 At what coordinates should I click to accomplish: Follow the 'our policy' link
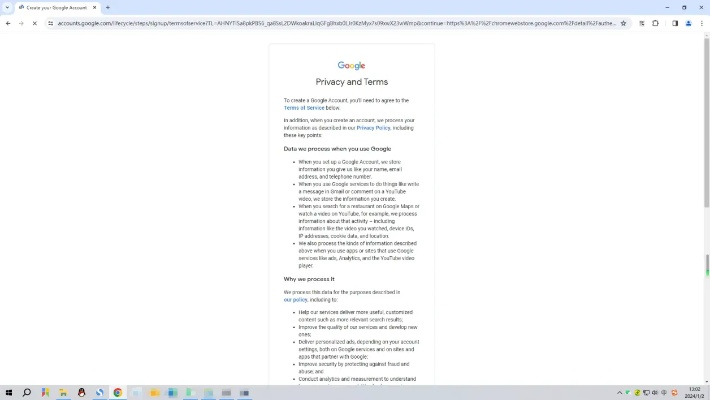click(x=295, y=299)
